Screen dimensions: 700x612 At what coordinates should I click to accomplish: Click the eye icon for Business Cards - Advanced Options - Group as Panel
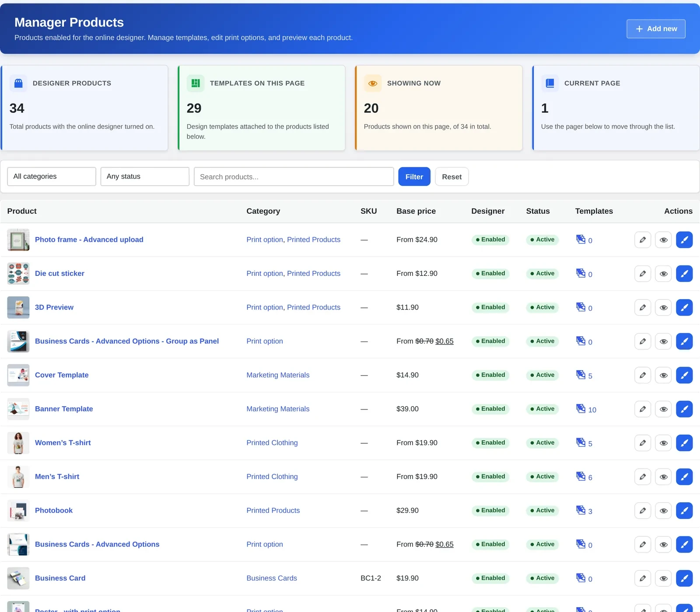tap(663, 341)
